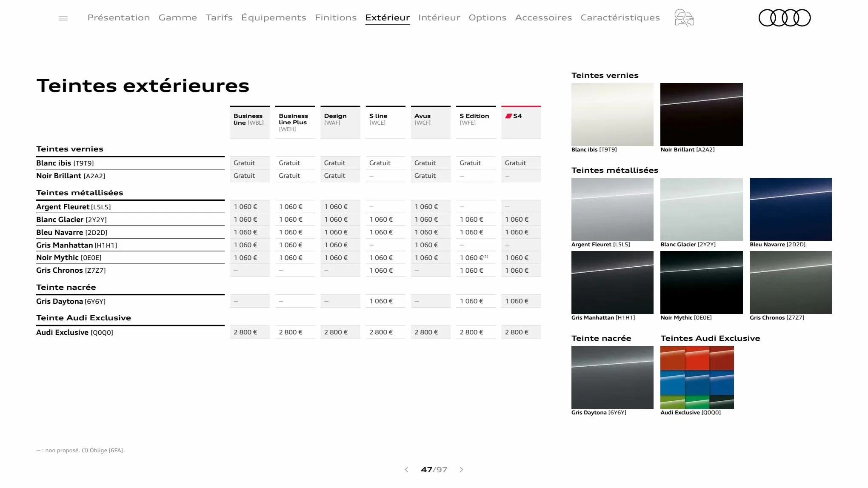The height and width of the screenshot is (488, 868).
Task: Pick the Bleu Navarre swatch
Action: point(791,209)
